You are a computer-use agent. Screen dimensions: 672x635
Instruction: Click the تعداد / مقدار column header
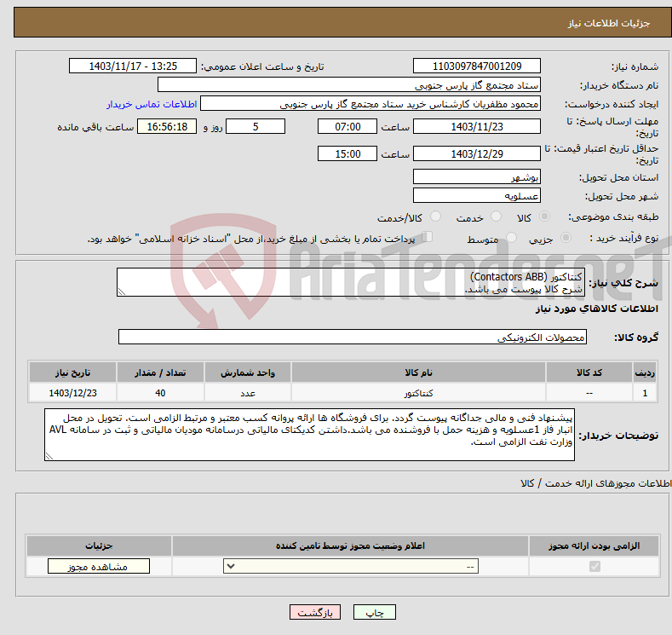pos(160,372)
